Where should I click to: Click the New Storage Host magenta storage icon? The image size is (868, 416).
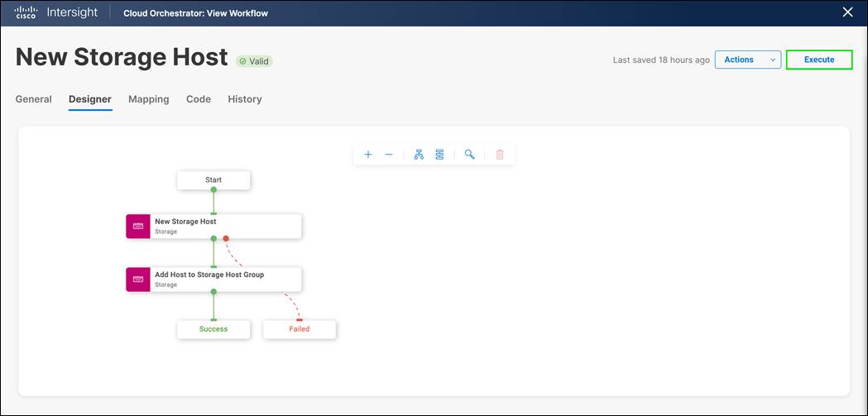(138, 227)
